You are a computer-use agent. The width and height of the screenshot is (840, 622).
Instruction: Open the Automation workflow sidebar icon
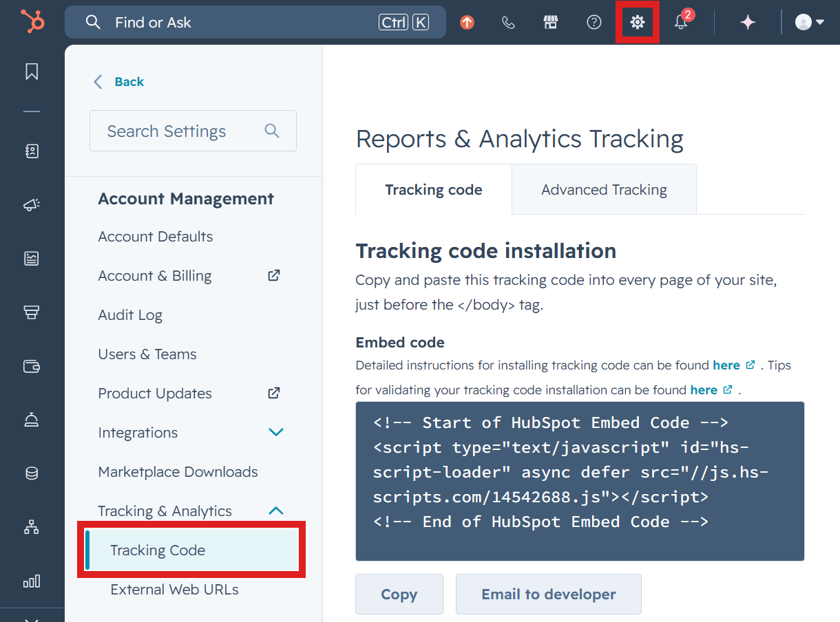32,528
